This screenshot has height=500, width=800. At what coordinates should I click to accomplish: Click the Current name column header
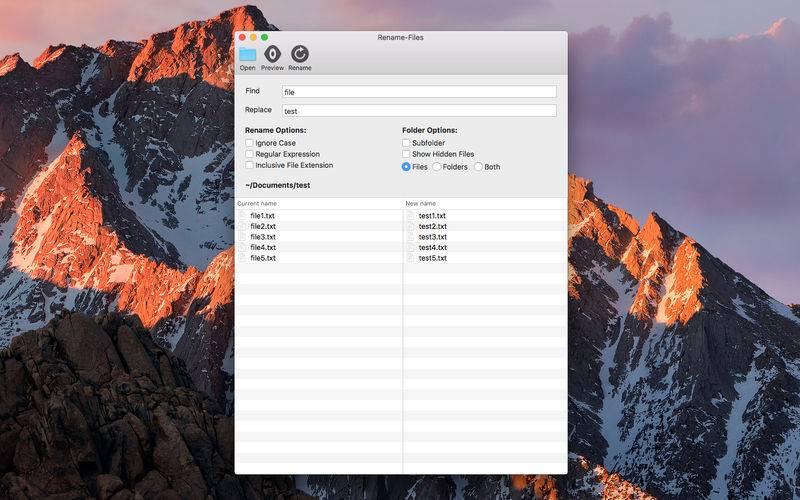coord(319,204)
